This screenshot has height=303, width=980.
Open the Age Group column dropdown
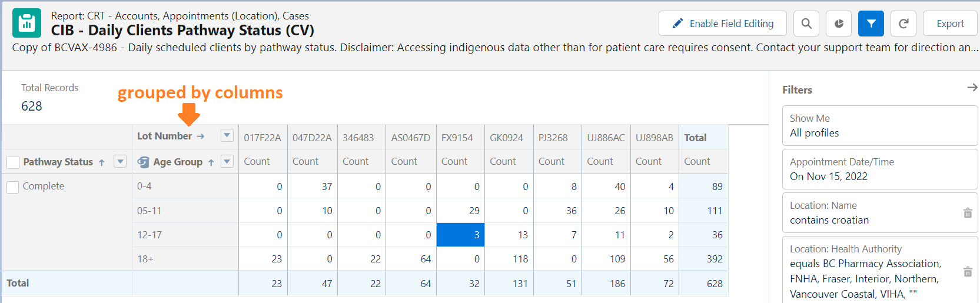pyautogui.click(x=227, y=161)
